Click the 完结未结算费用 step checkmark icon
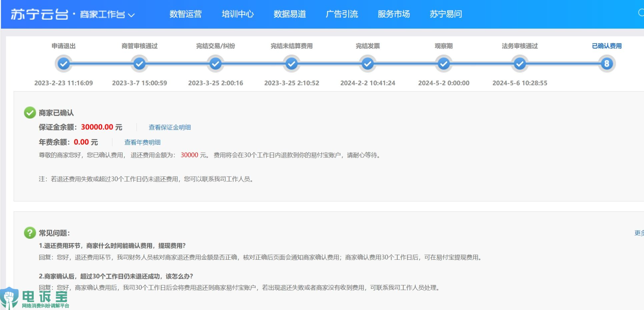644x310 pixels. point(292,63)
